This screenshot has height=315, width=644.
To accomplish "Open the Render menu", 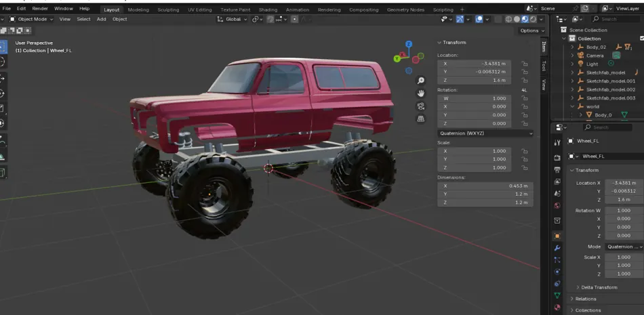I will [40, 9].
